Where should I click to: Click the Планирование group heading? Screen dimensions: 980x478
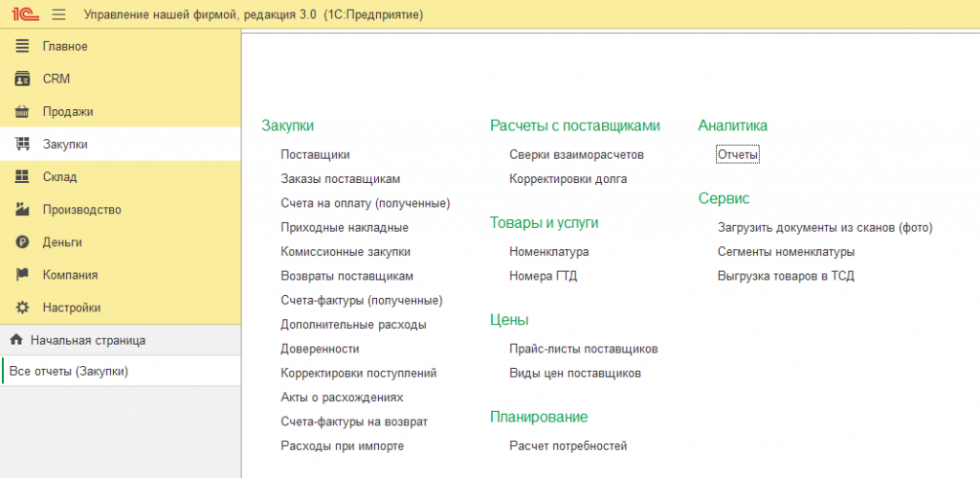(x=539, y=417)
